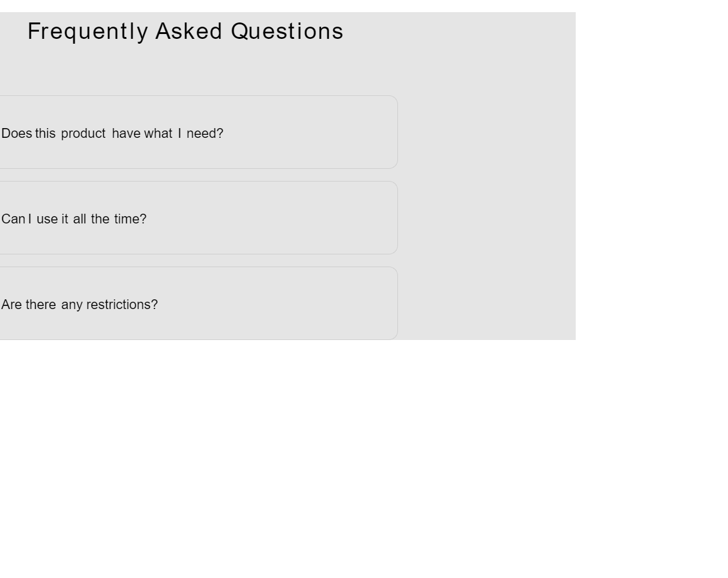
Task: Click the "Are there any restrictions?" text
Action: [79, 305]
